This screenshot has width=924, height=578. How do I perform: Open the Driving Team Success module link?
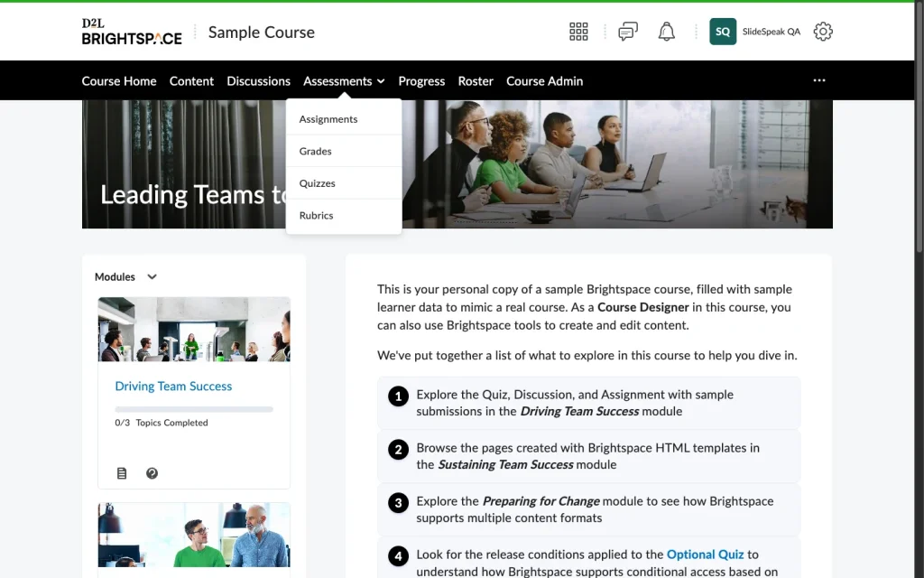pos(173,386)
